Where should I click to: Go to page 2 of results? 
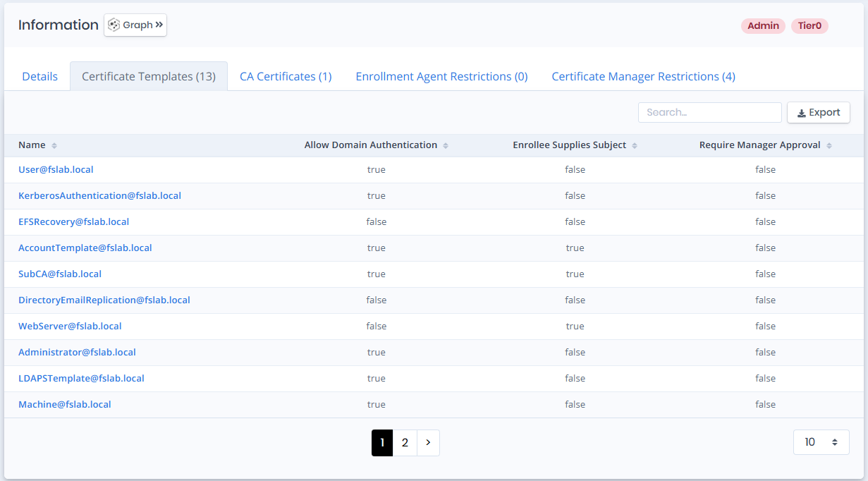[405, 442]
